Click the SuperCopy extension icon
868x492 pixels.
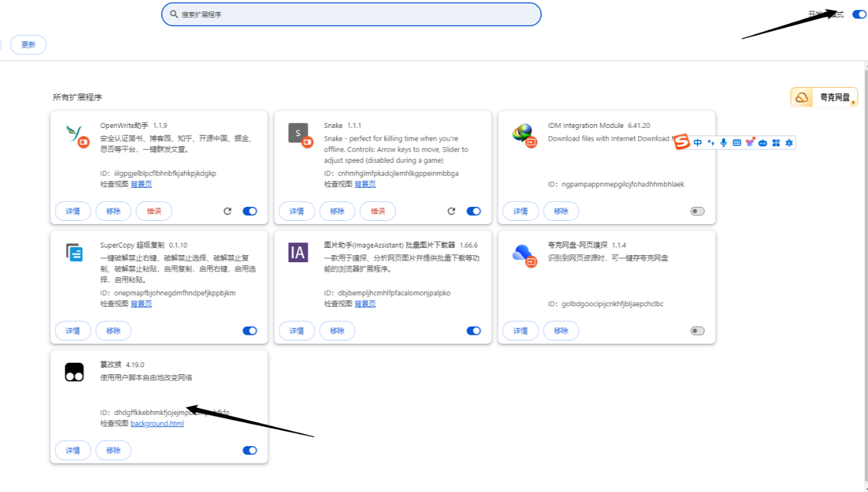(74, 253)
